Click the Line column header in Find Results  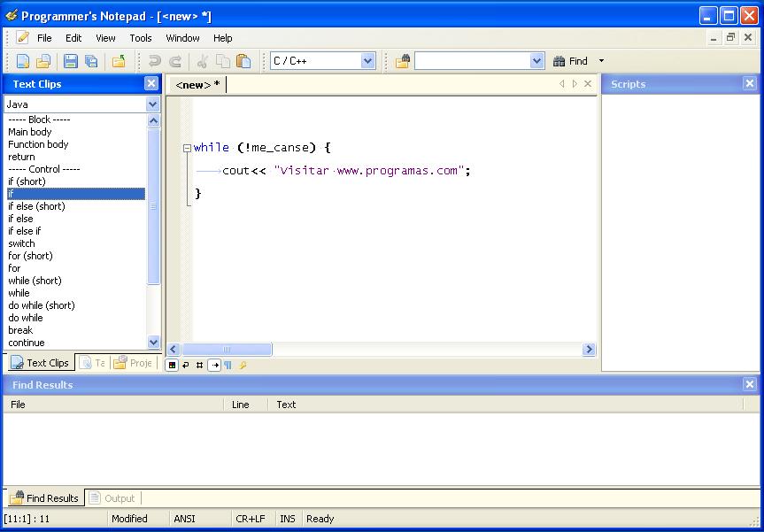tap(245, 405)
